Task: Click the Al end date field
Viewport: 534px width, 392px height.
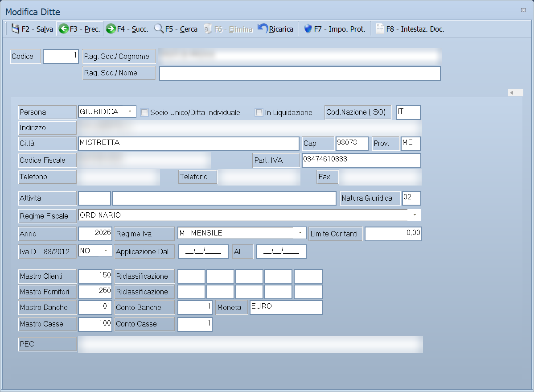Action: pyautogui.click(x=281, y=252)
